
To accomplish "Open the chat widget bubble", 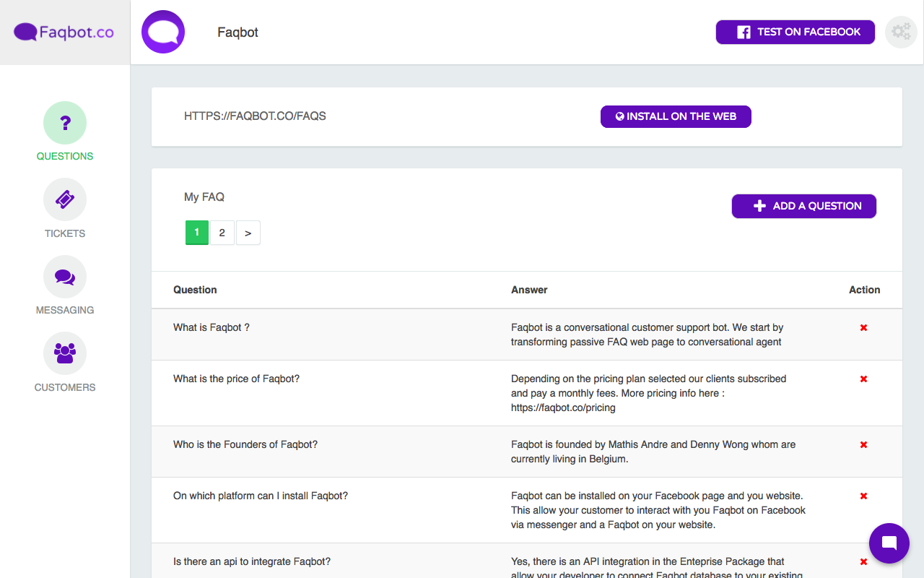I will tap(889, 543).
